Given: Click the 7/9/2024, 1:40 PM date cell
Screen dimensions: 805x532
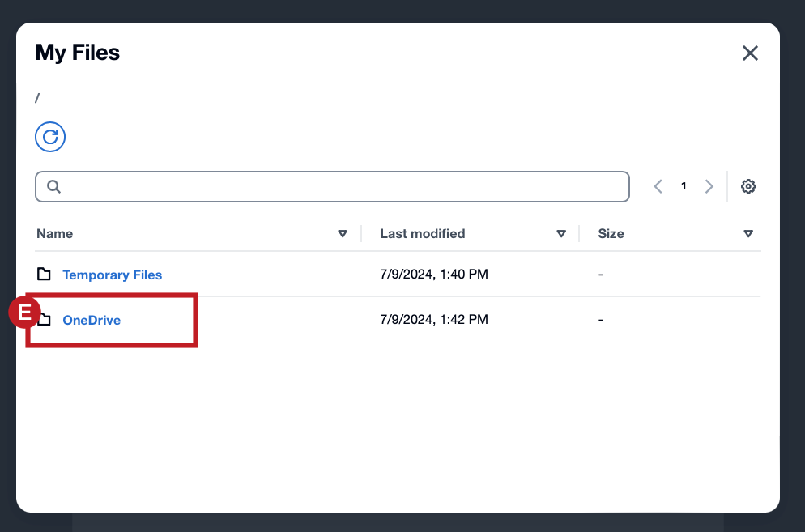Looking at the screenshot, I should (434, 275).
